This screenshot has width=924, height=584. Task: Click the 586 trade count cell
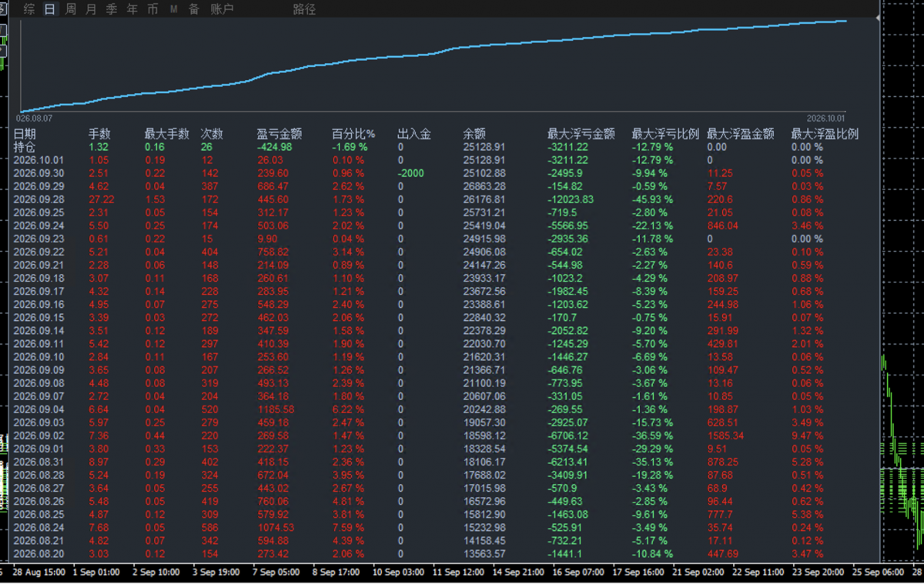tap(209, 528)
